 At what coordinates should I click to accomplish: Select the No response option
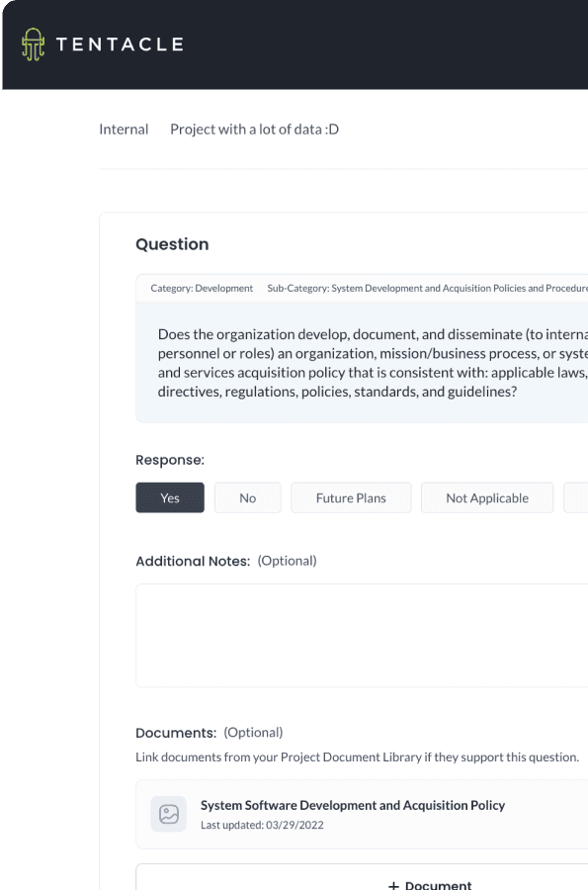[x=247, y=497]
